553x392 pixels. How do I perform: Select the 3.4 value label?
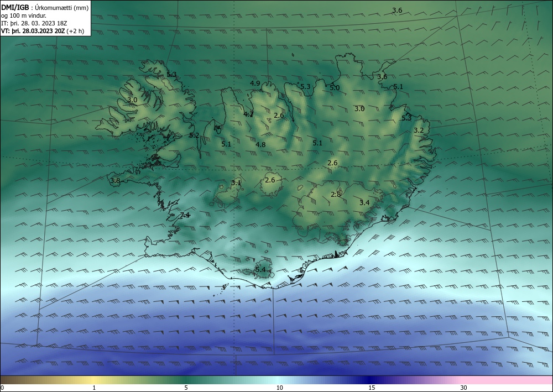364,203
